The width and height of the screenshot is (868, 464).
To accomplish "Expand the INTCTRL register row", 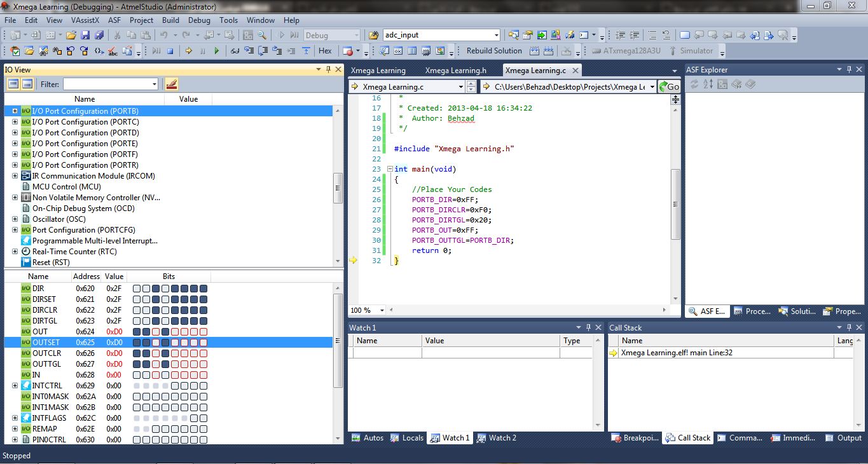I will click(15, 386).
